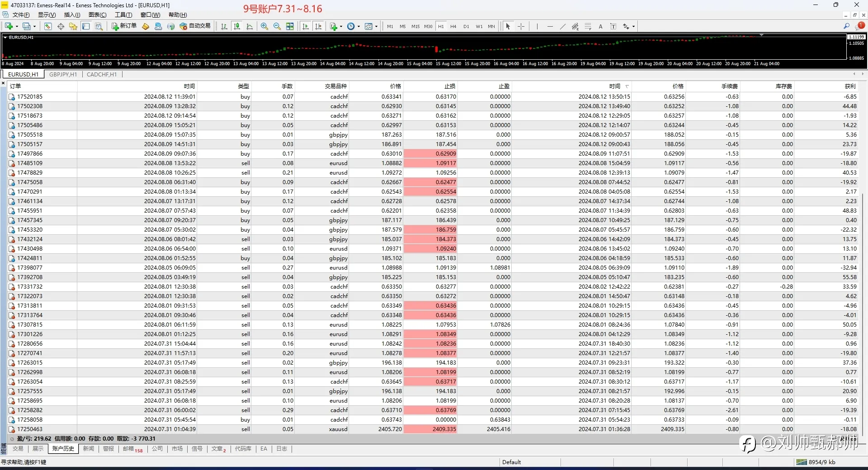Close the terminal panel with X

(x=4, y=83)
